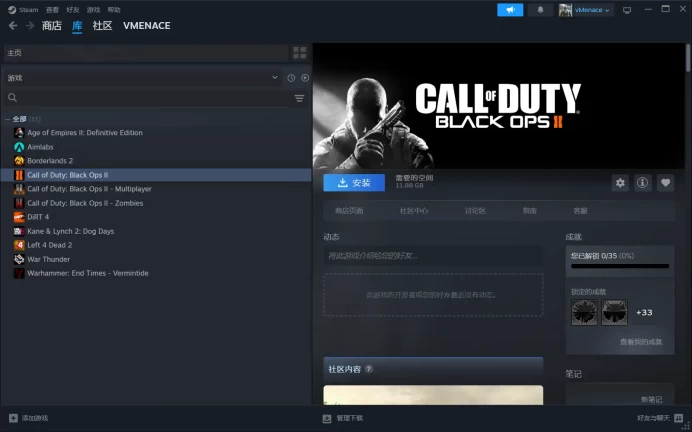Open 好友与聊天 friends chat
This screenshot has height=432, width=692.
[660, 418]
